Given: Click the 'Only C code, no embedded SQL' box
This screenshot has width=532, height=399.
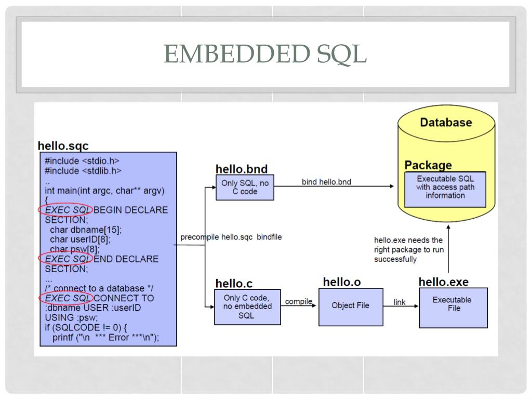Looking at the screenshot, I should pos(247,307).
